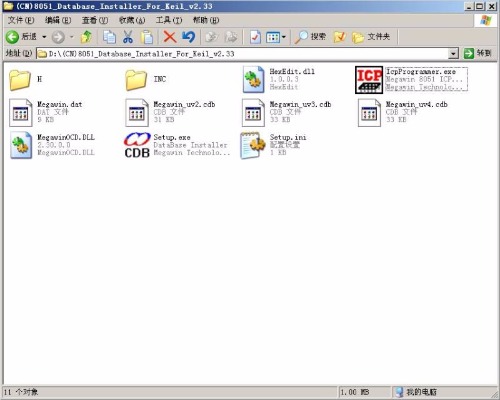This screenshot has height=400, width=500.
Task: Open the 收藏(A) menu
Action: click(x=132, y=20)
